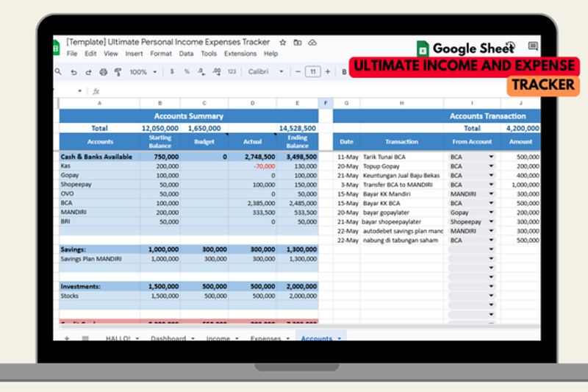Viewport: 588px width, 392px height.
Task: Select the Cash & Banks Available cell
Action: pyautogui.click(x=99, y=157)
